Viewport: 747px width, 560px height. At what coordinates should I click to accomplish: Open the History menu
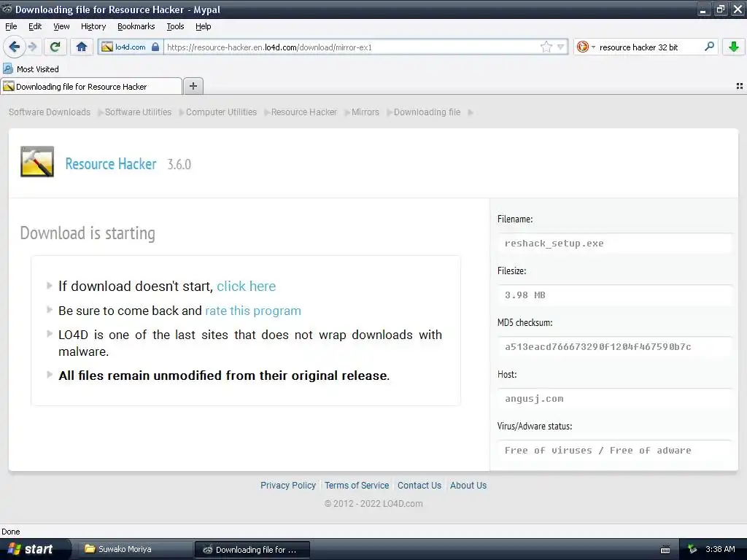click(x=93, y=26)
